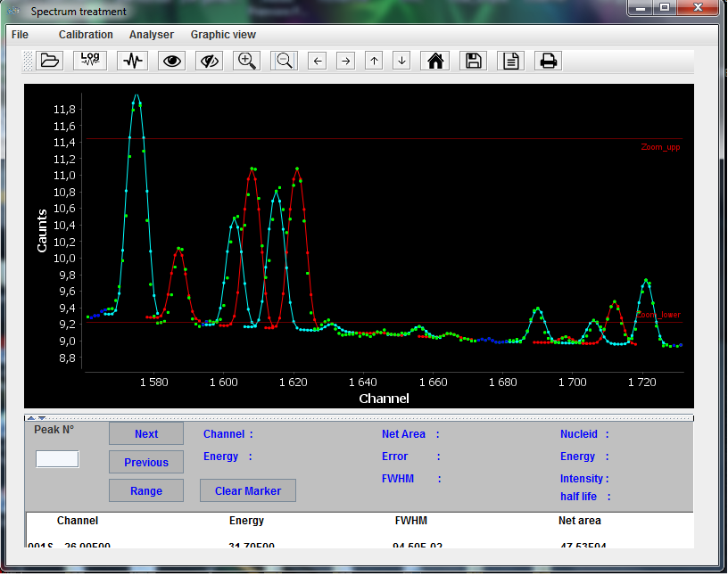Click the home icon to reset view
This screenshot has width=728, height=576.
434,60
